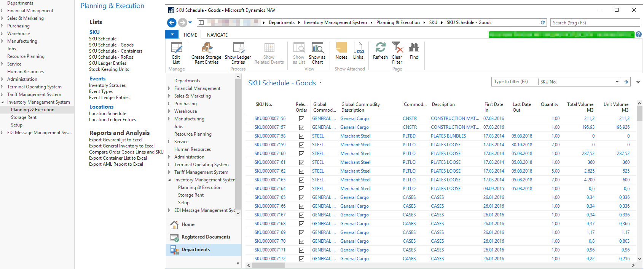This screenshot has width=644, height=269.
Task: Expand the filter pane chevron
Action: 638,82
